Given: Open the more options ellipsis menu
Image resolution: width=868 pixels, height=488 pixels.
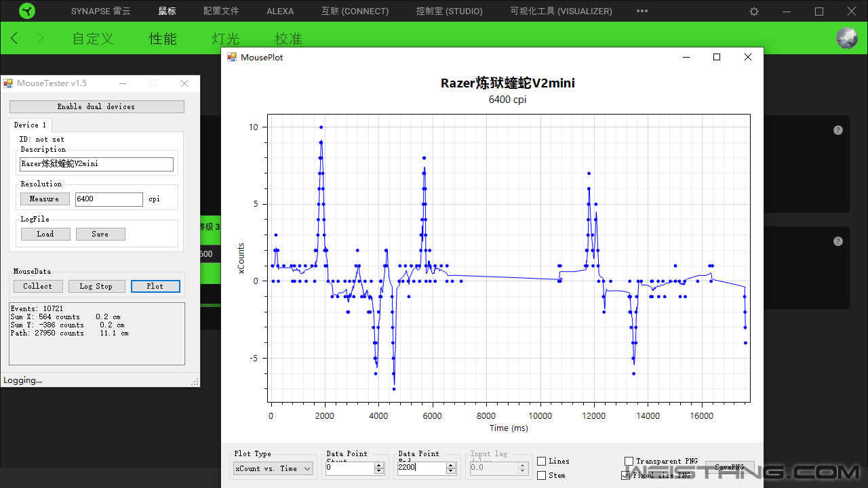Looking at the screenshot, I should pos(642,11).
